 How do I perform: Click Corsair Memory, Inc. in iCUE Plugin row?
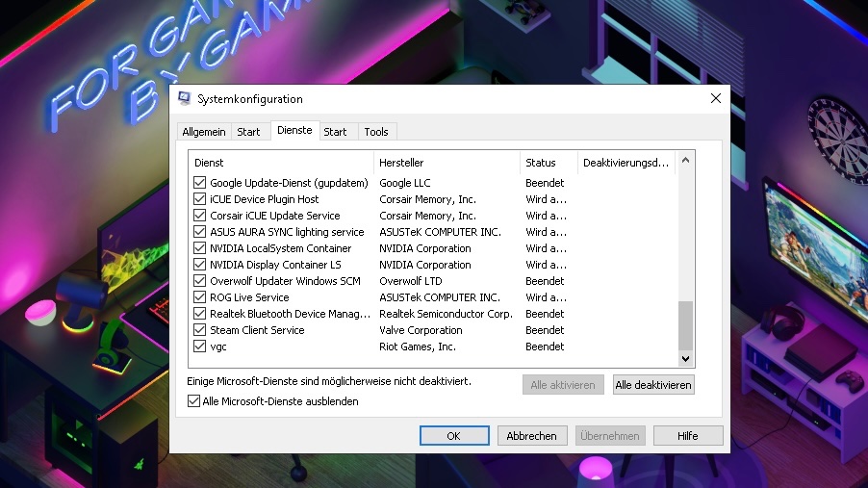pyautogui.click(x=427, y=199)
